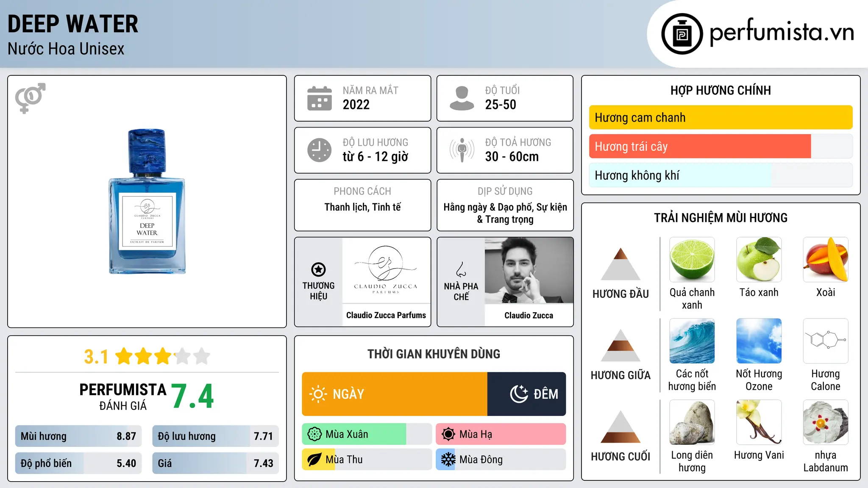
Task: Click the Quả chanh xanh lime image
Action: [692, 260]
